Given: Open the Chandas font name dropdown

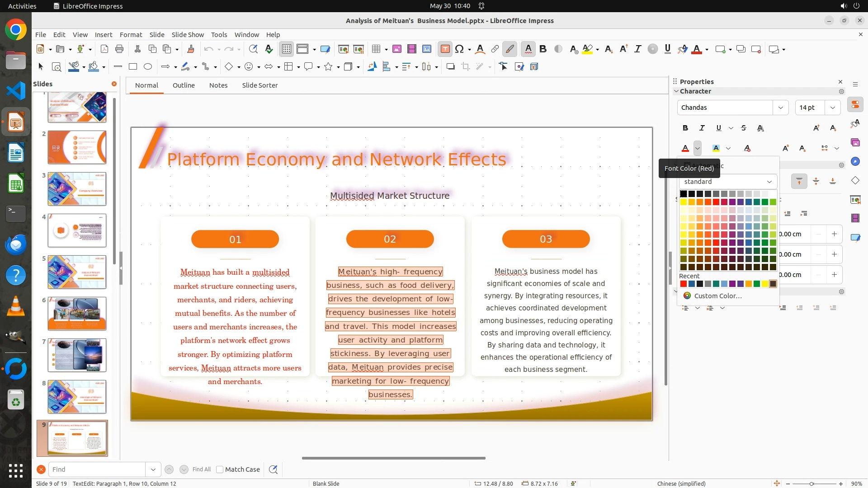Looking at the screenshot, I should [x=780, y=108].
